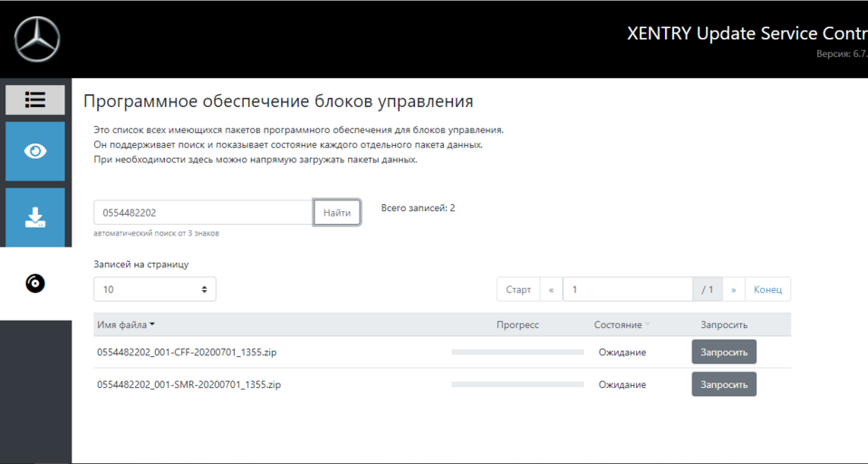Click Ожидание status of SMR file
Viewport: 868px width, 464px height.
(622, 384)
